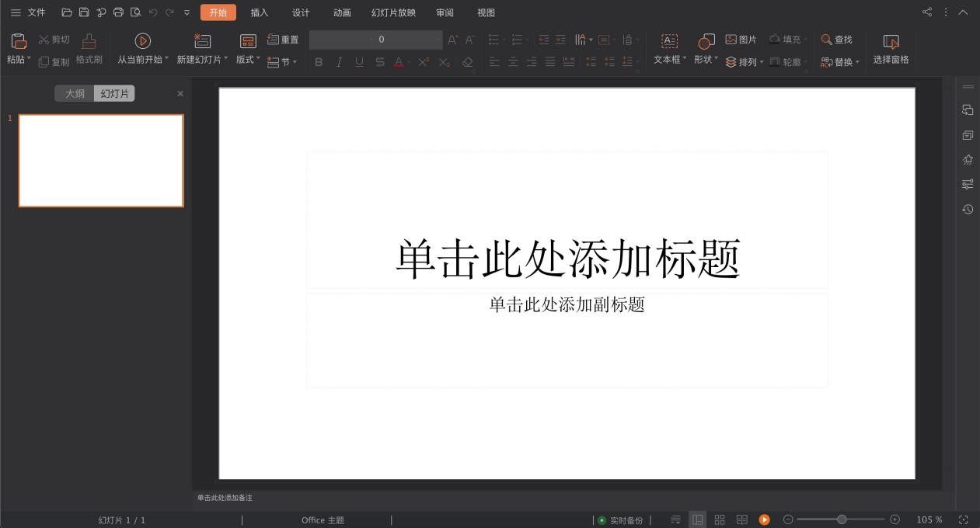Toggle italic formatting
The height and width of the screenshot is (528, 980).
(338, 61)
